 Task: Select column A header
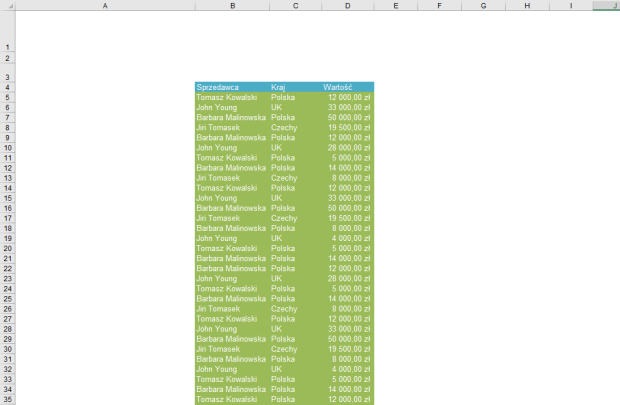click(105, 6)
